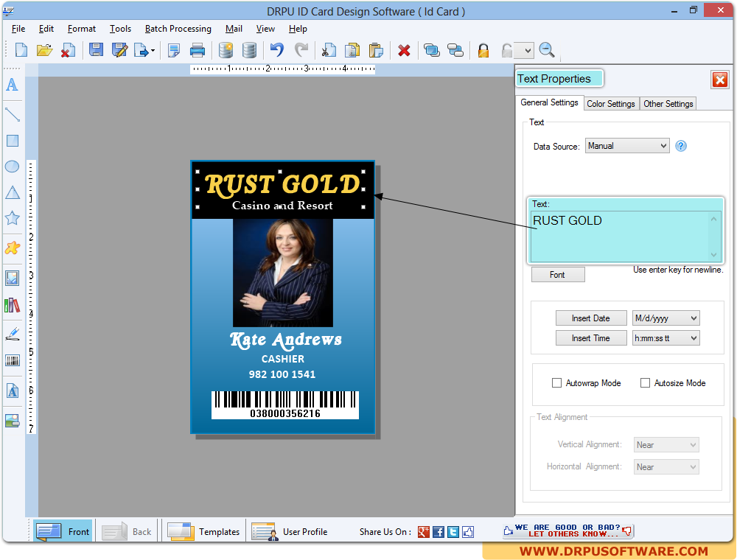
Task: Click the Send to Back icon
Action: (x=455, y=50)
